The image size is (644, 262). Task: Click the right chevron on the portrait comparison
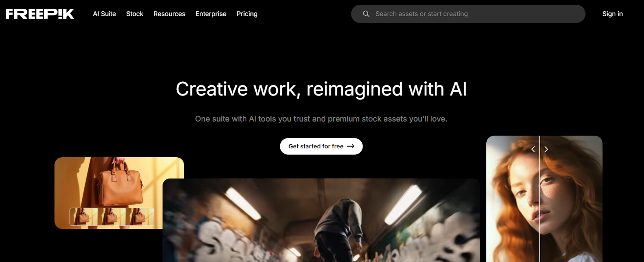pos(546,149)
